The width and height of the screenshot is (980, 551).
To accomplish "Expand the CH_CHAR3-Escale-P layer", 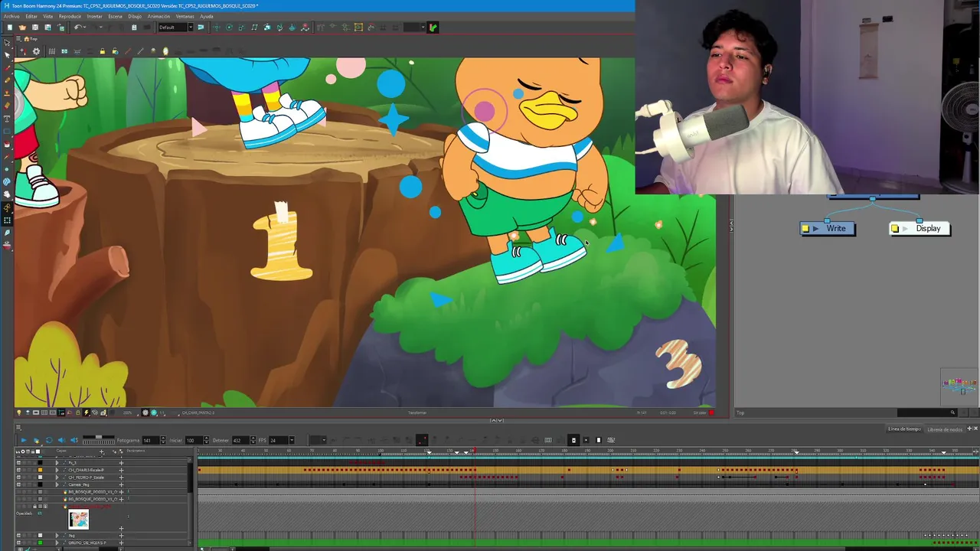I will tap(57, 470).
